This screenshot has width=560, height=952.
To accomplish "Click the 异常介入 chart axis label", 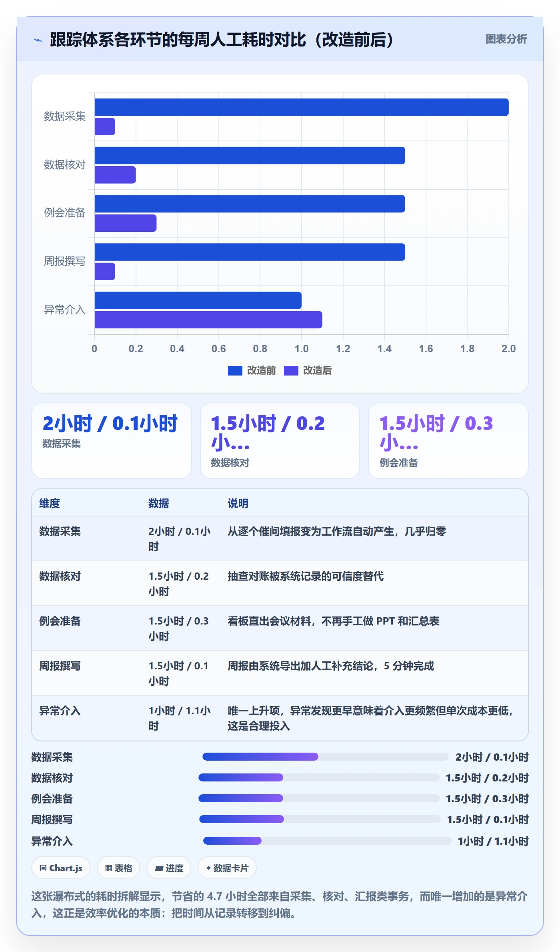I will (64, 310).
